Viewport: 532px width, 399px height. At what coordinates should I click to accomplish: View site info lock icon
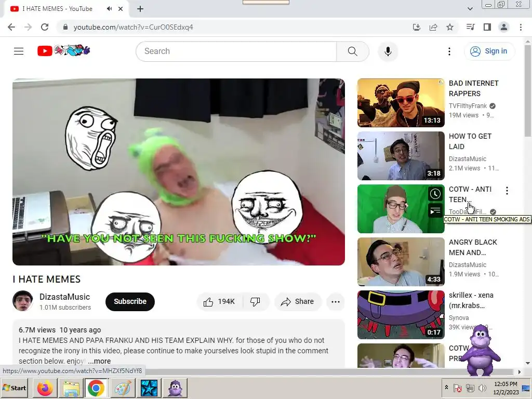[x=65, y=27]
